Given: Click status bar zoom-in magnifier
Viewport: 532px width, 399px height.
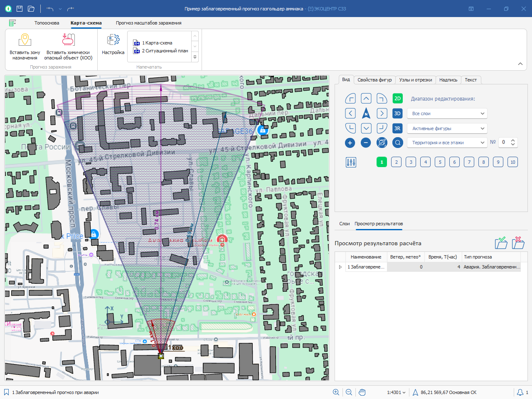Looking at the screenshot, I should tap(336, 392).
